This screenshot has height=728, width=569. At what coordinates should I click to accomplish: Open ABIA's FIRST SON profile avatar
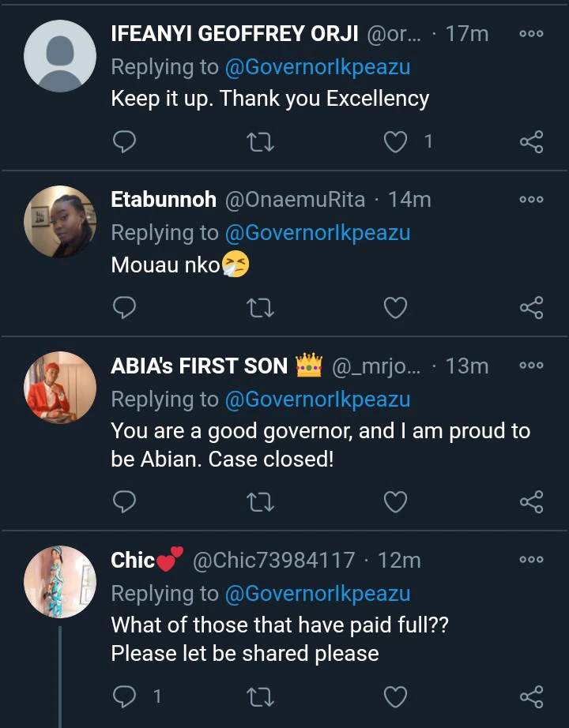point(60,387)
